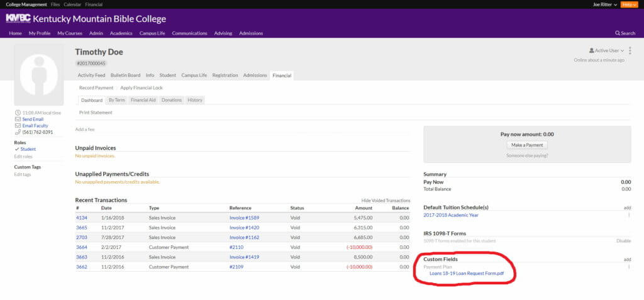Click the profile picture placeholder

tap(39, 75)
